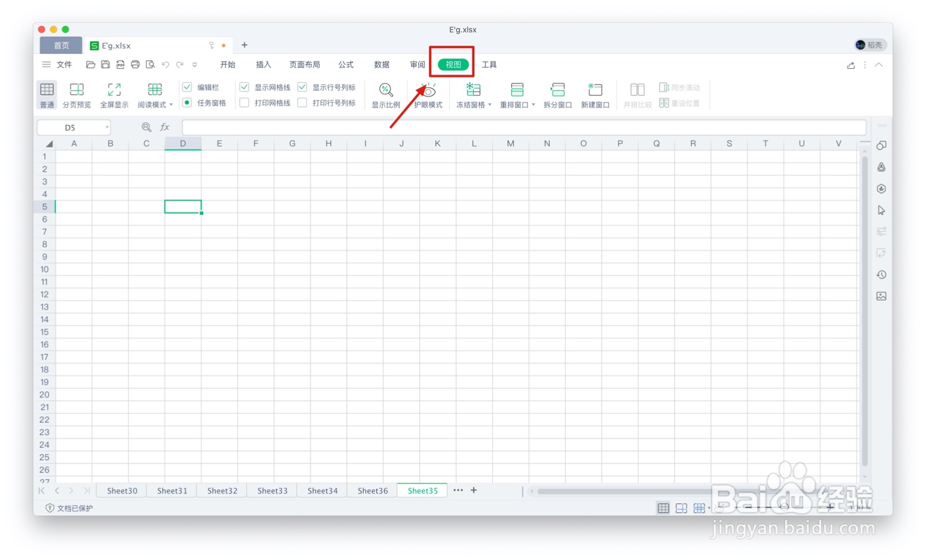
Task: Open the name box dropdown showing D5
Action: 107,127
